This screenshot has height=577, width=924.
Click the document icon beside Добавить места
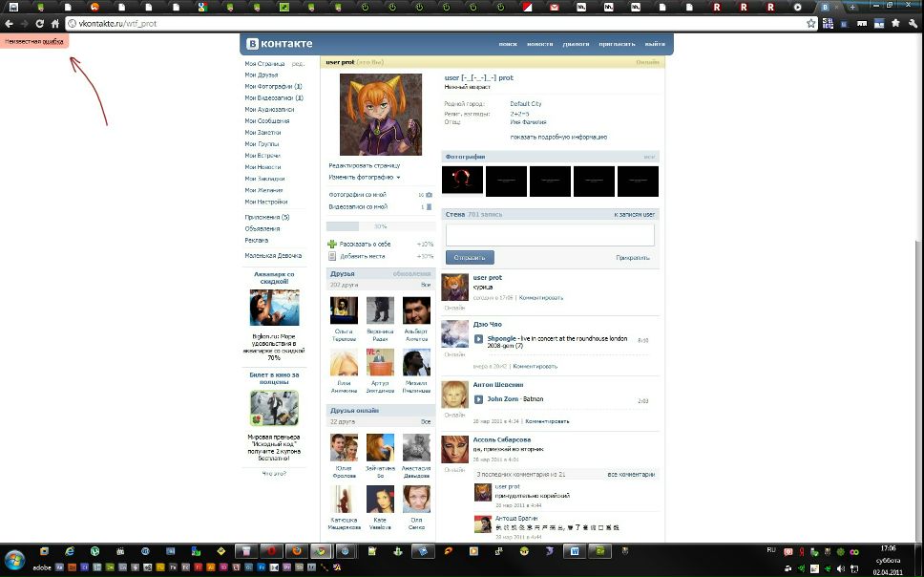(x=331, y=256)
